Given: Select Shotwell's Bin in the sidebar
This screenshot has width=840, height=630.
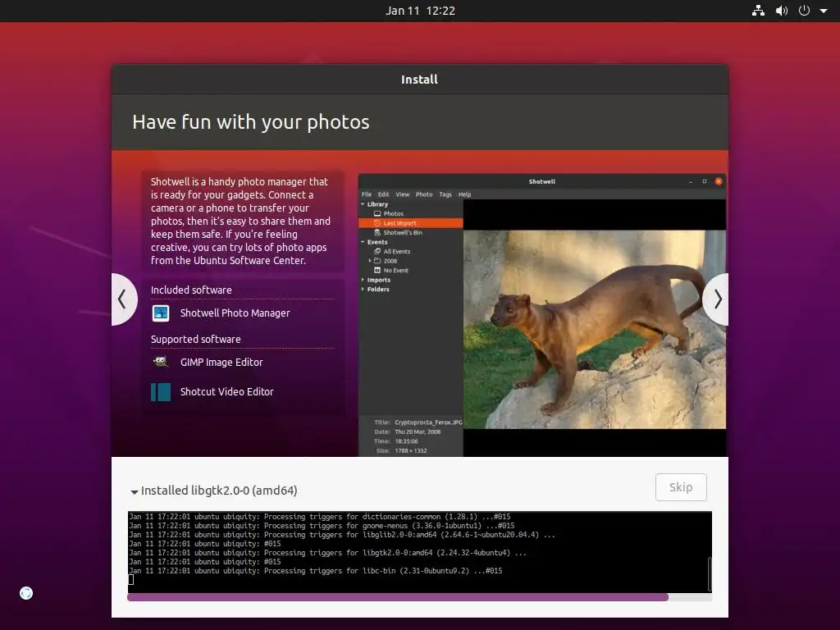Looking at the screenshot, I should click(x=402, y=233).
